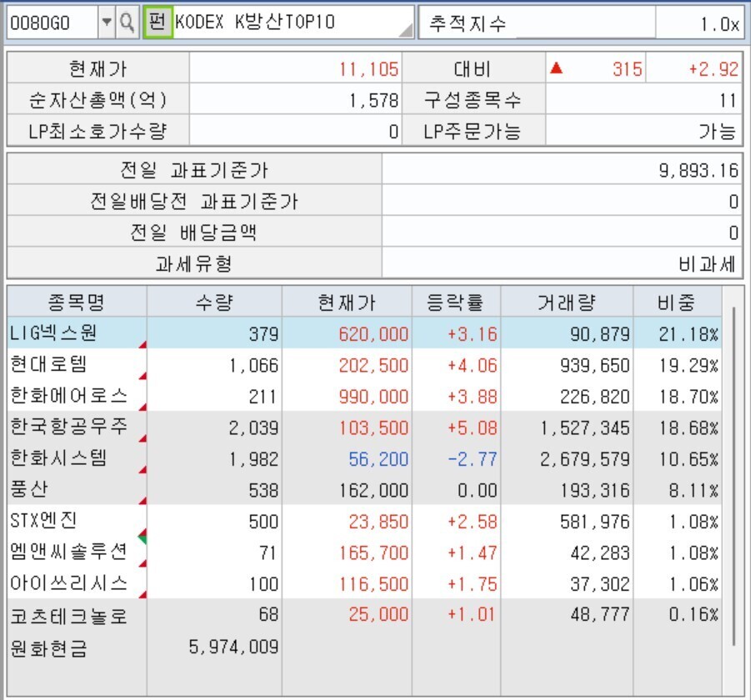Click the 한화시스템 change rate -2.77
The image size is (751, 700).
[x=473, y=459]
